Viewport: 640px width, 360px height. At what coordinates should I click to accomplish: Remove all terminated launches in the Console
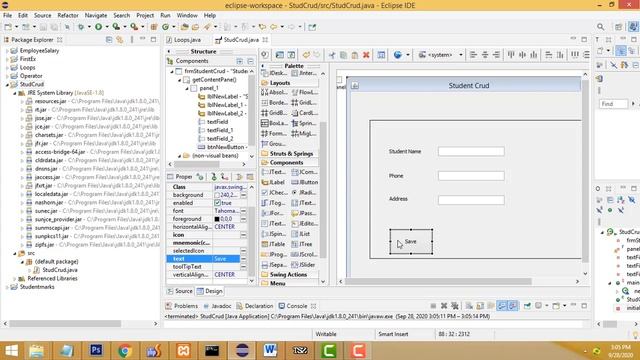[455, 306]
